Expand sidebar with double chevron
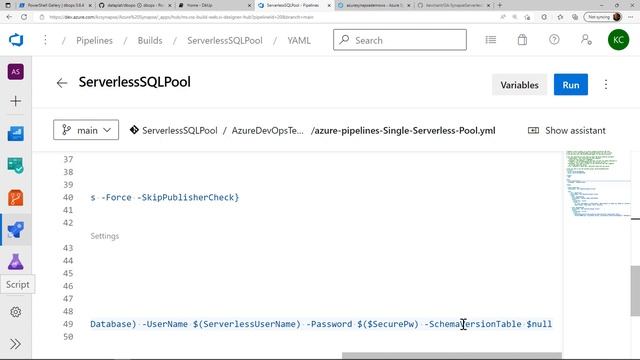 16,344
